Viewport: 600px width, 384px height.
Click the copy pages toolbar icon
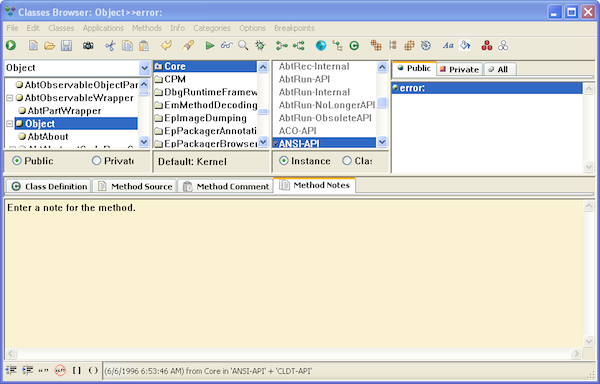coord(127,46)
